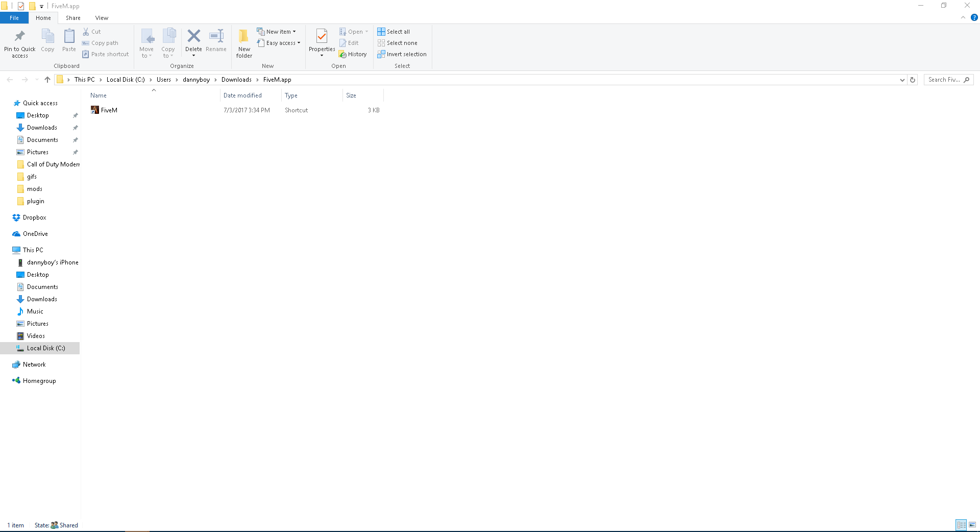This screenshot has width=980, height=532.
Task: Click the Downloads breadcrumb in address bar
Action: click(236, 80)
